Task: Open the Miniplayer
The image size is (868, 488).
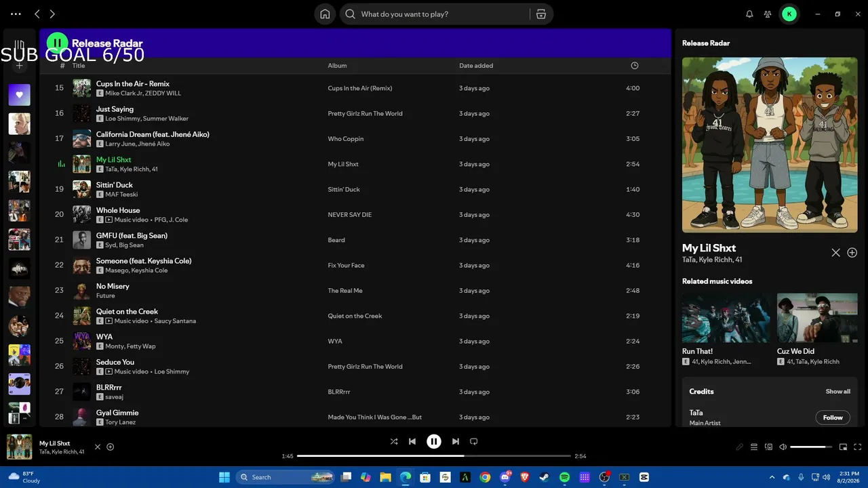Action: (x=844, y=447)
